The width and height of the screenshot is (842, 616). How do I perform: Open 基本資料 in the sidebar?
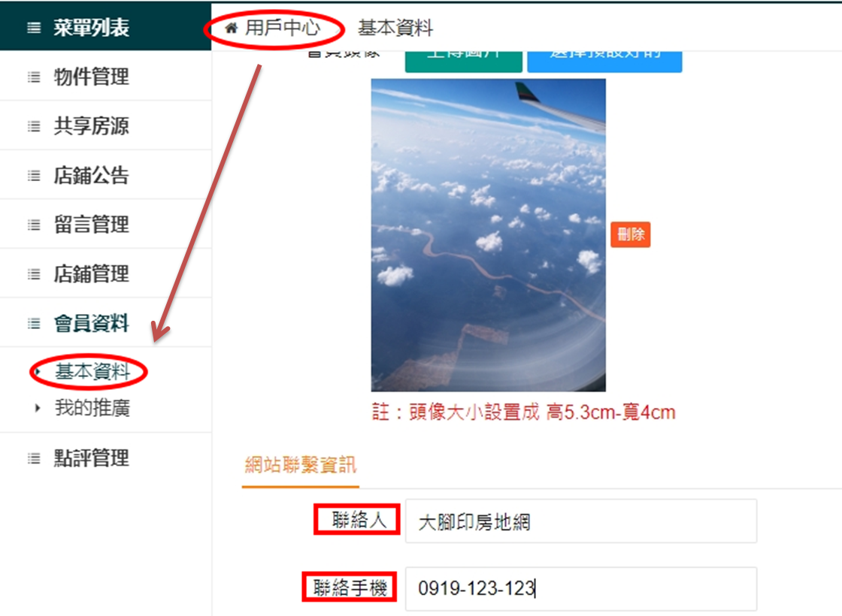point(92,371)
